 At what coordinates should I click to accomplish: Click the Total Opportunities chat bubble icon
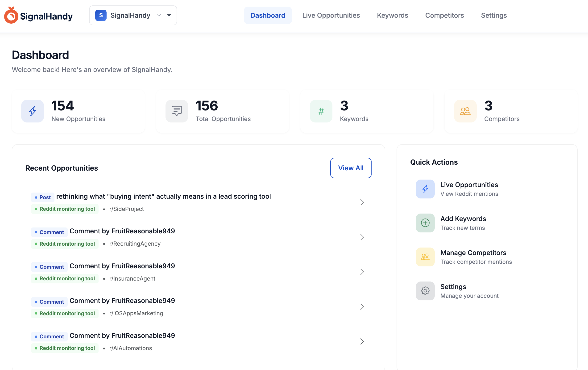pyautogui.click(x=177, y=111)
